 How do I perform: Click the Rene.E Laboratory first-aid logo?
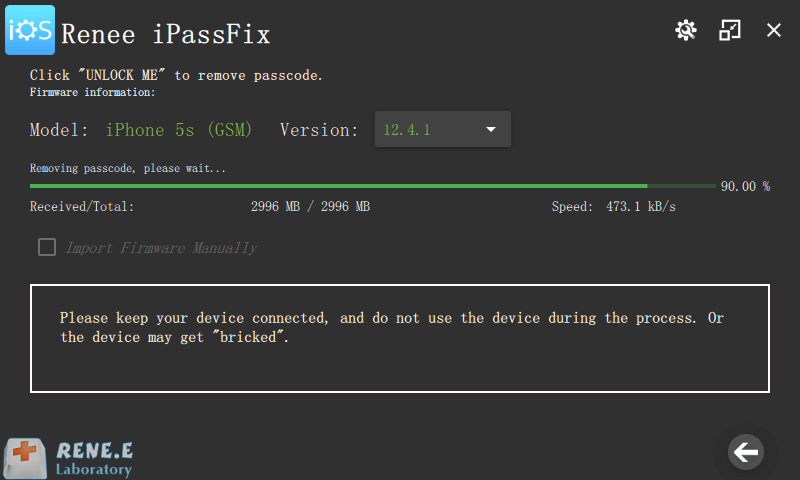[x=25, y=458]
